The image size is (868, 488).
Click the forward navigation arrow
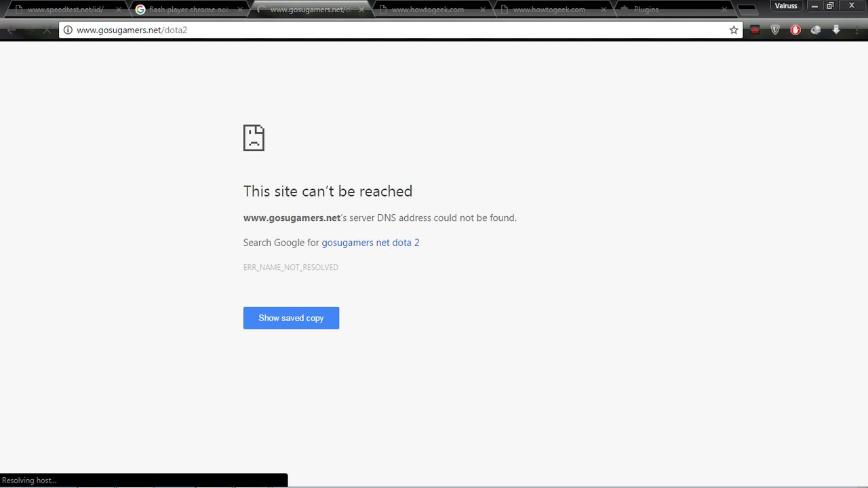[29, 30]
